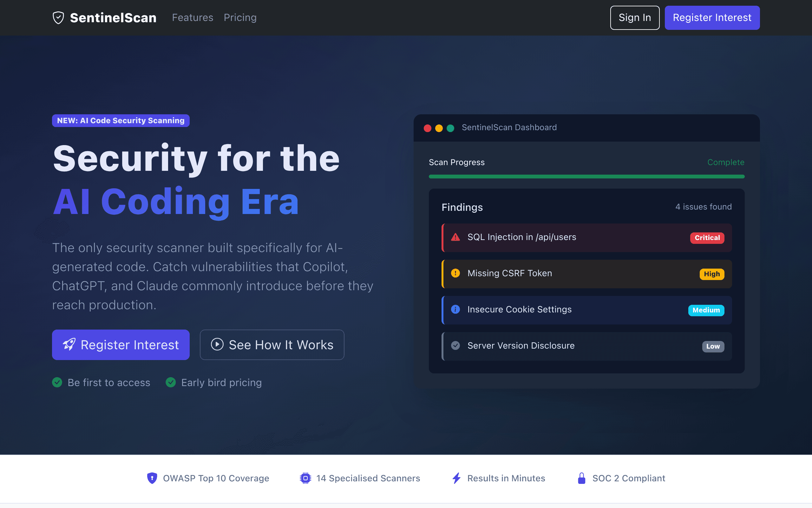Screen dimensions: 812x508
Task: Click the padlock icon for SOC 2
Action: click(x=582, y=478)
